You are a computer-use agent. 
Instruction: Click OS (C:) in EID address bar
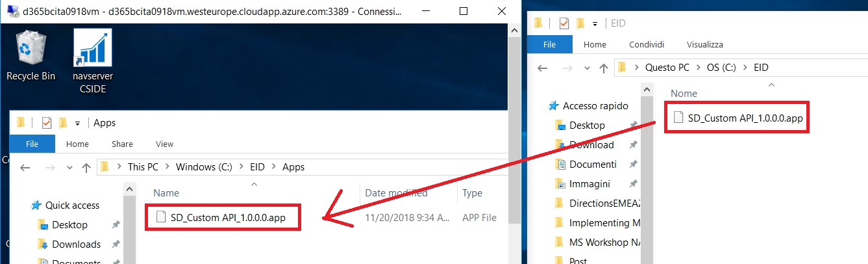(721, 68)
